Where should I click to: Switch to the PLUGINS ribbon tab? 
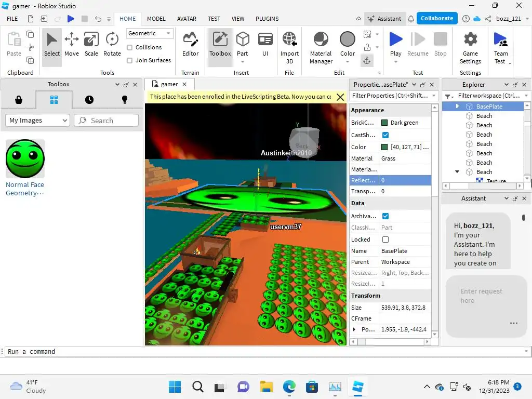tap(267, 19)
